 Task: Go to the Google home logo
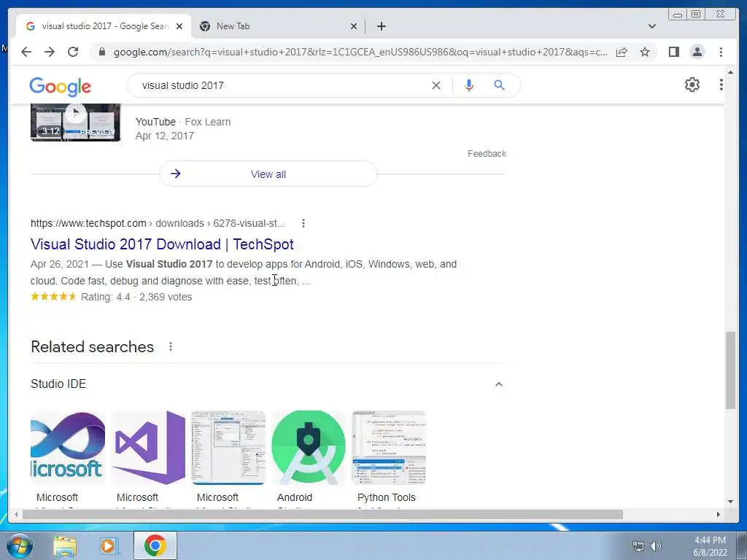(x=60, y=87)
